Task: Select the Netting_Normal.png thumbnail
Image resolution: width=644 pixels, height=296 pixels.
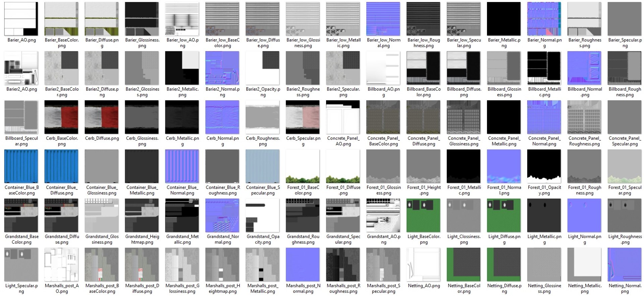Action: [x=625, y=264]
